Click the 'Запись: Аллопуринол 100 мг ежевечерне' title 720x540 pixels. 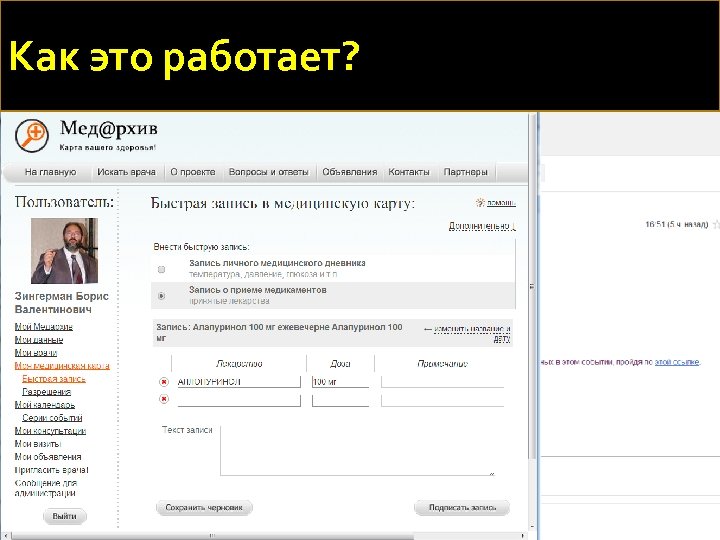tap(279, 332)
